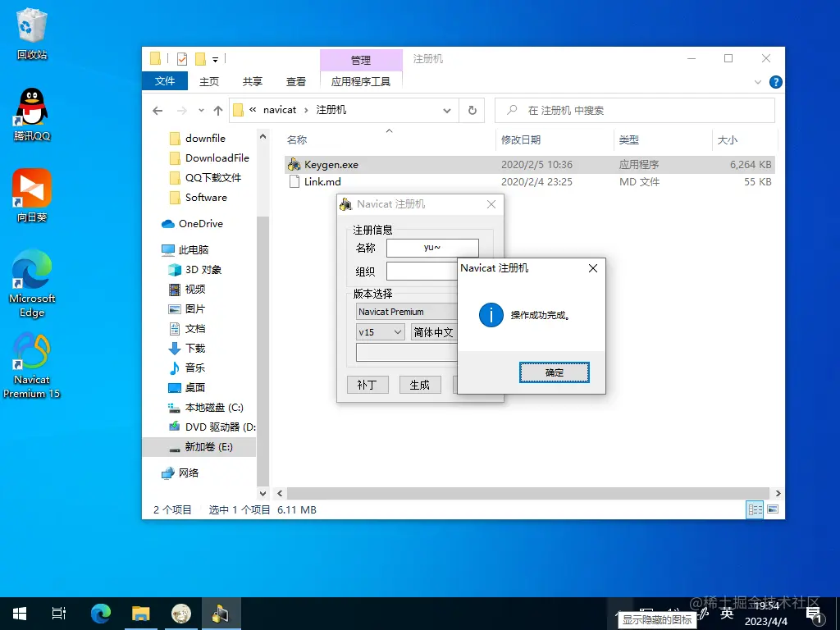Open the address bar history dropdown
This screenshot has width=840, height=630.
tap(446, 111)
